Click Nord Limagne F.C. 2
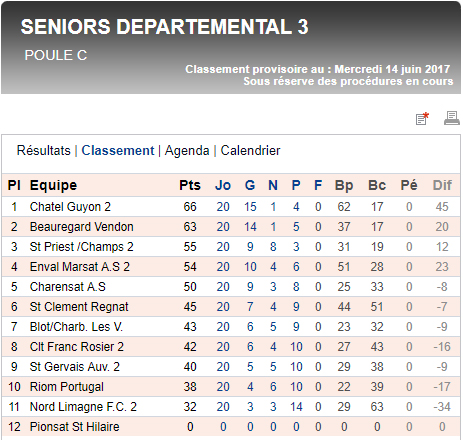The image size is (463, 440). click(83, 407)
